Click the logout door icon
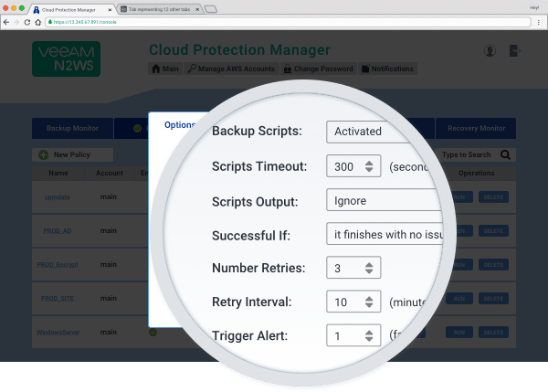Viewport: 548px width, 392px height. pos(514,51)
